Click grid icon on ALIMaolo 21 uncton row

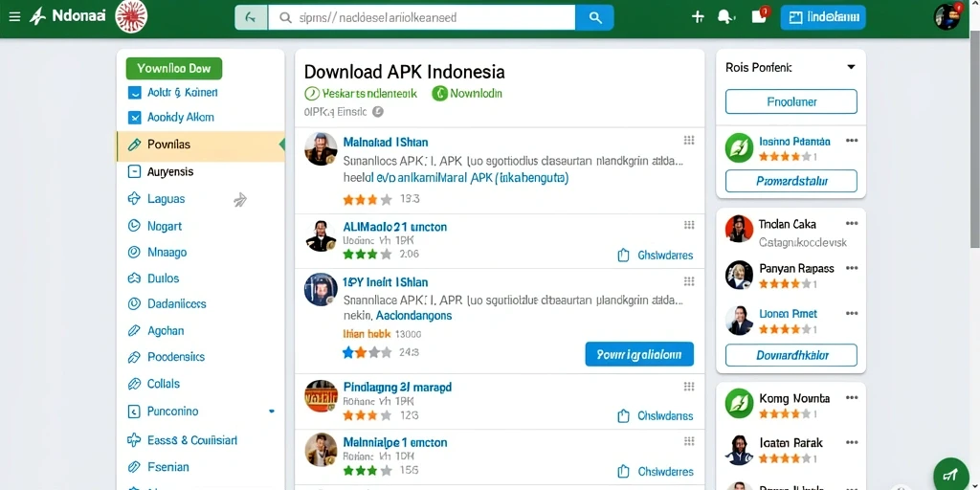[689, 225]
